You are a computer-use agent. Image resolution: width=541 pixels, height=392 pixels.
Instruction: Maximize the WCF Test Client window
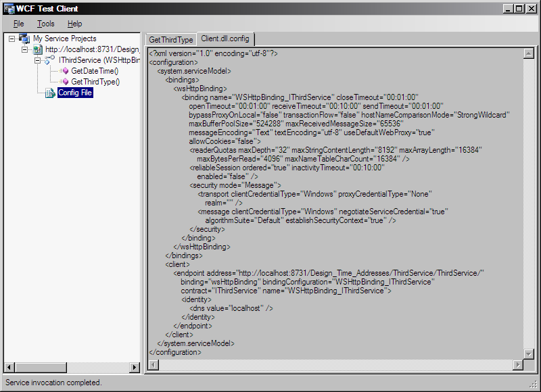pyautogui.click(x=519, y=9)
